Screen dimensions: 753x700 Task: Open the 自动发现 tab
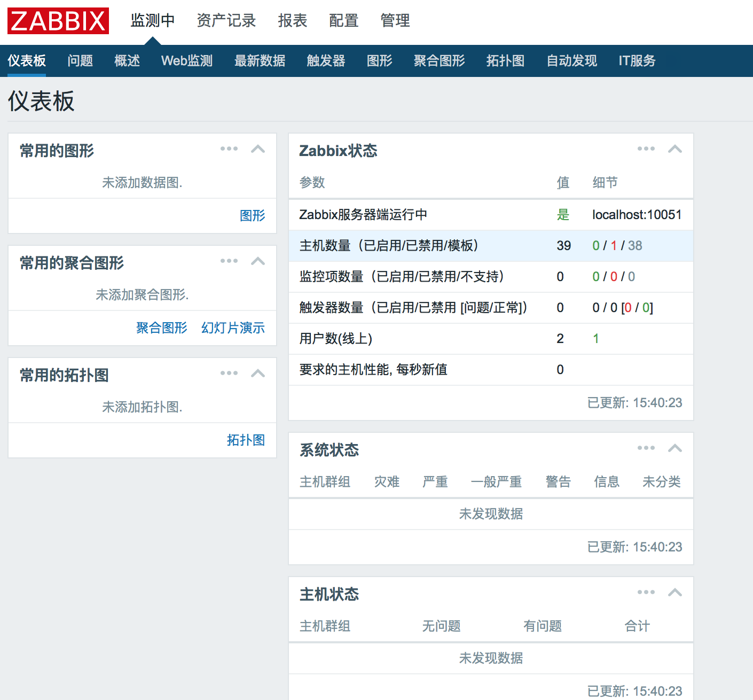(x=571, y=61)
